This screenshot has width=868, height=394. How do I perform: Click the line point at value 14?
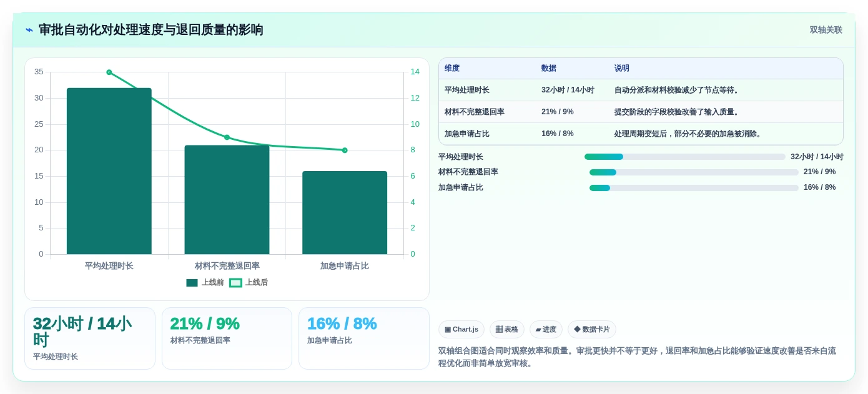click(x=109, y=72)
